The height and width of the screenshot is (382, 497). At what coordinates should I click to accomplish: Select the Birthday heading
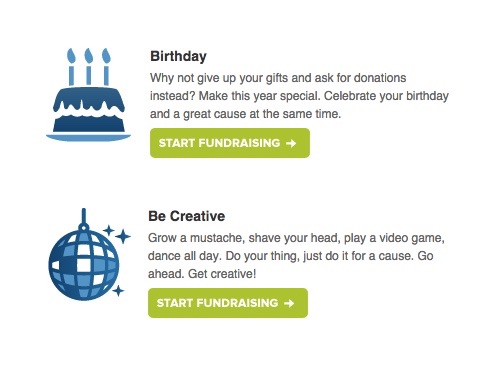coord(178,56)
